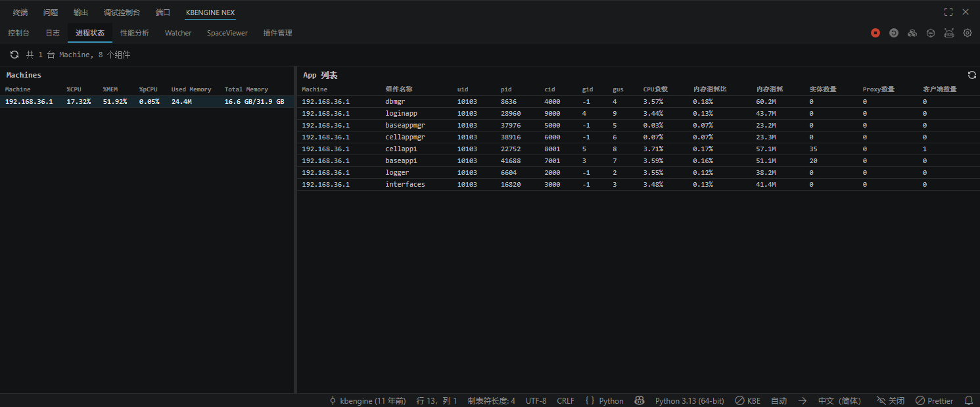Select Python 3.13 (64-bit) interpreter
This screenshot has width=980, height=407.
coord(689,400)
